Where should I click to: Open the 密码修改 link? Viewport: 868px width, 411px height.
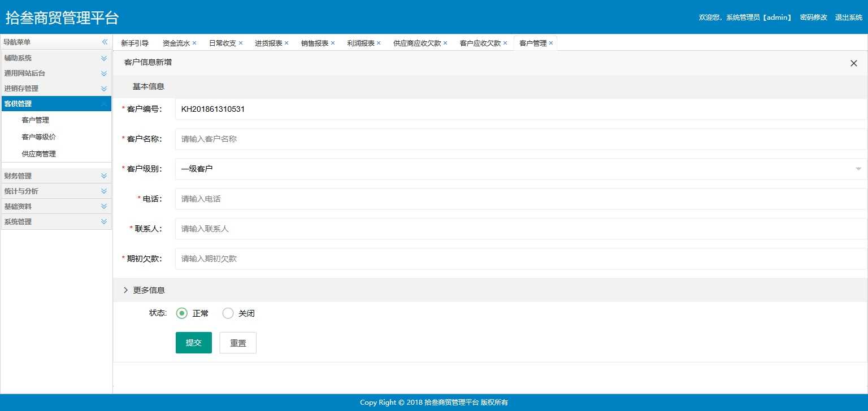click(814, 18)
